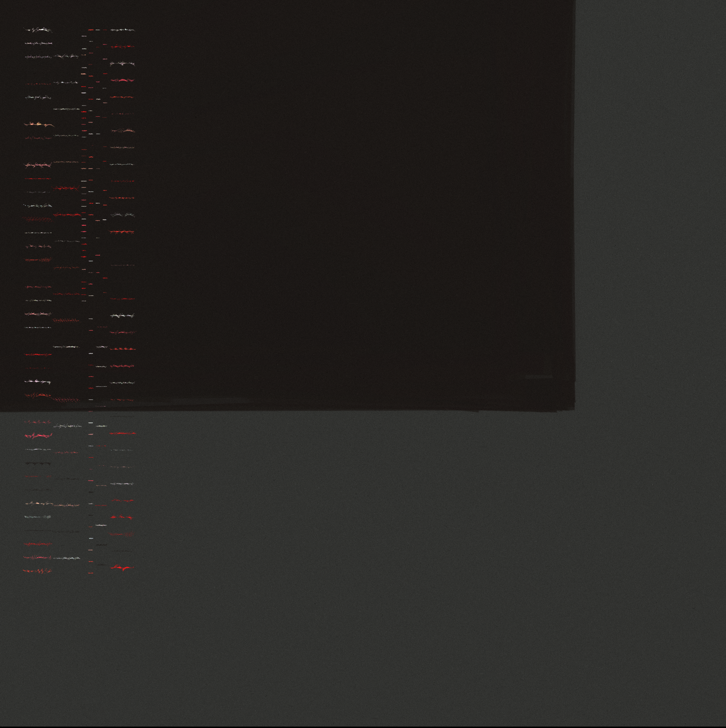Screen dimensions: 726x728
Task: Select the pink arched squiggle in the rightmost column
Action: [122, 80]
